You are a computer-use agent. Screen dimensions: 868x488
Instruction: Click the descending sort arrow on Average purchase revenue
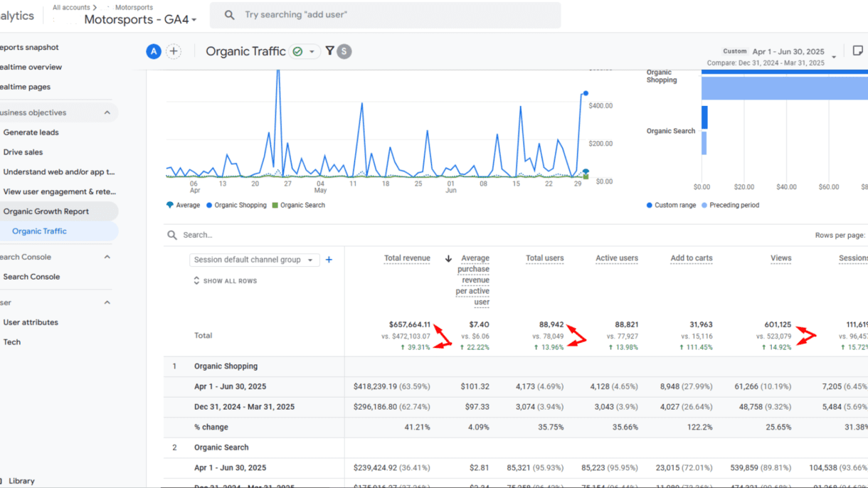[x=448, y=259]
